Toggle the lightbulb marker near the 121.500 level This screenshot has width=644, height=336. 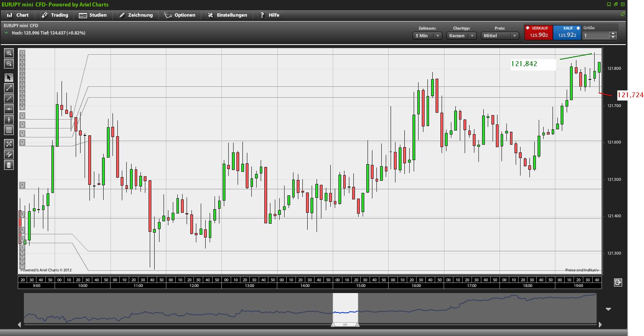pyautogui.click(x=23, y=185)
